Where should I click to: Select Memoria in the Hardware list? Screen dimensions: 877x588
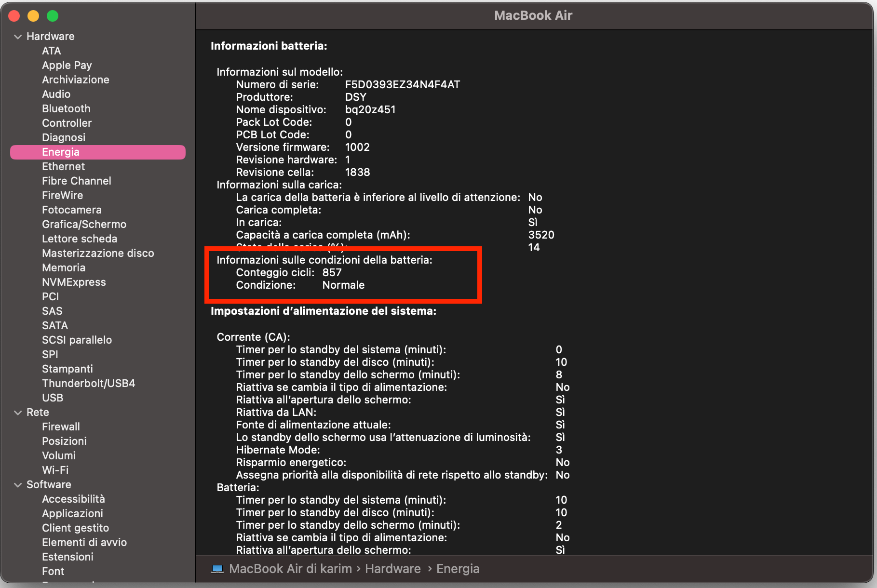coord(63,267)
